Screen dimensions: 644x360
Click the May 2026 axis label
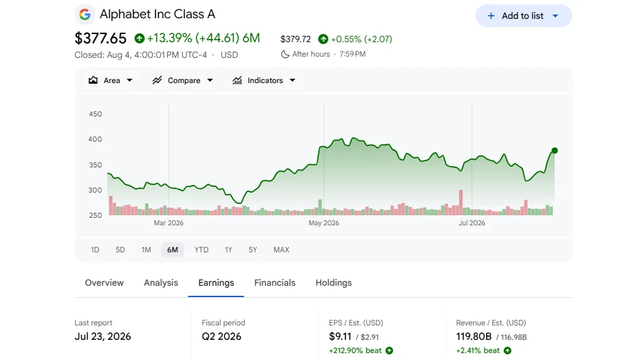[x=324, y=223]
